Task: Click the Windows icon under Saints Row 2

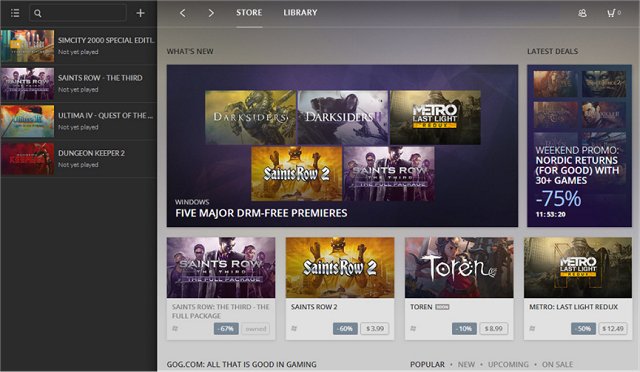Action: coord(294,328)
